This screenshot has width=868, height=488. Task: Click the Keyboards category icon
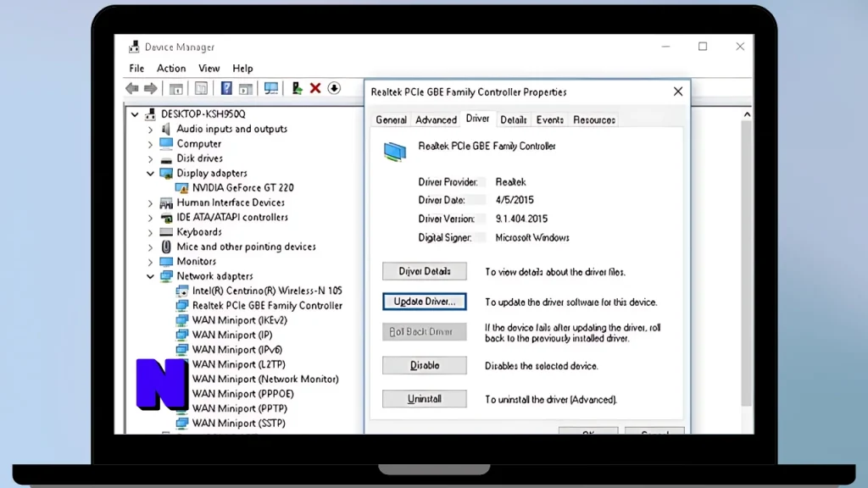click(166, 232)
